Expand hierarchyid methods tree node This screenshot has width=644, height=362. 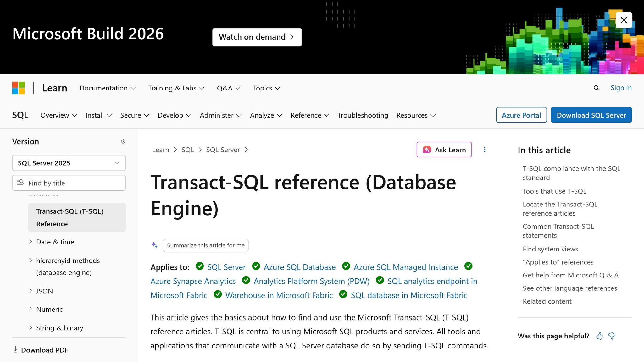[31, 260]
